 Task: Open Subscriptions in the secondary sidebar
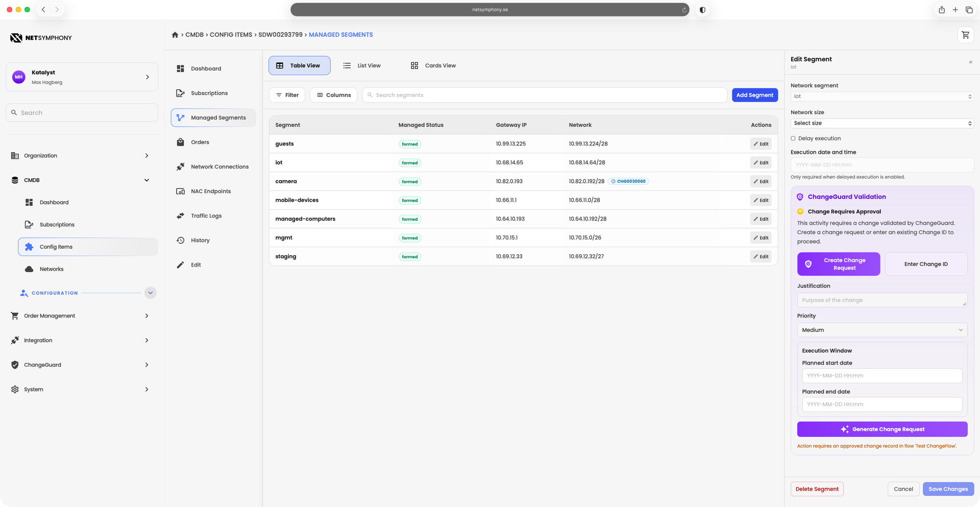point(213,93)
